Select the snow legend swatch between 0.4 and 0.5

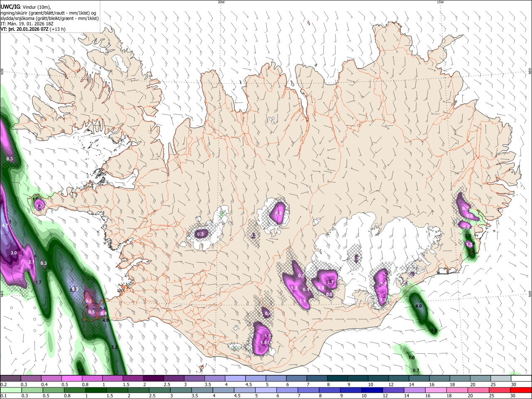coord(52,379)
